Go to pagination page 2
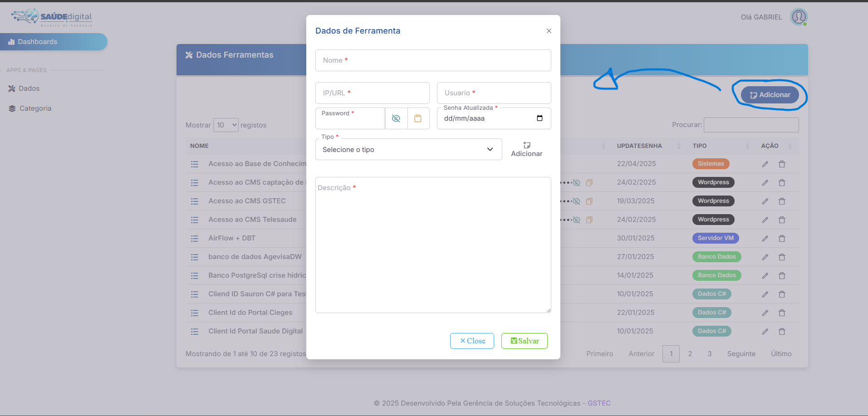868x416 pixels. pyautogui.click(x=690, y=354)
